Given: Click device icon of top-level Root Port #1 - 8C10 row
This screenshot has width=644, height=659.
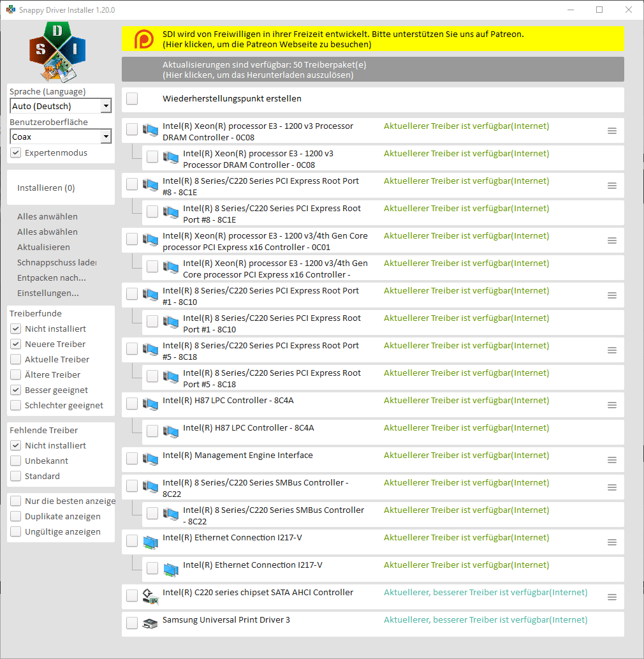Looking at the screenshot, I should click(150, 294).
